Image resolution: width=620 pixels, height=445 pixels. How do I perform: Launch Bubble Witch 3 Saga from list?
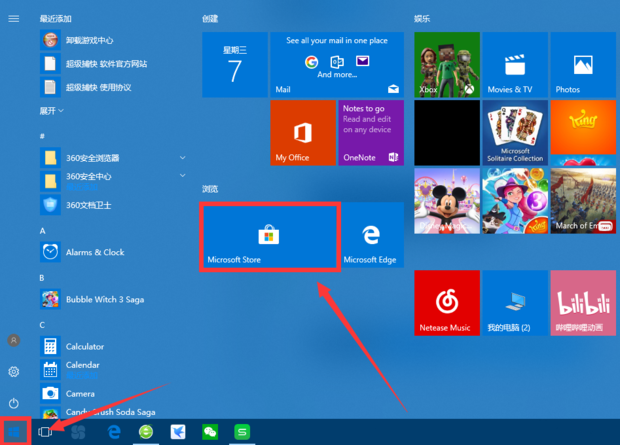click(x=113, y=299)
